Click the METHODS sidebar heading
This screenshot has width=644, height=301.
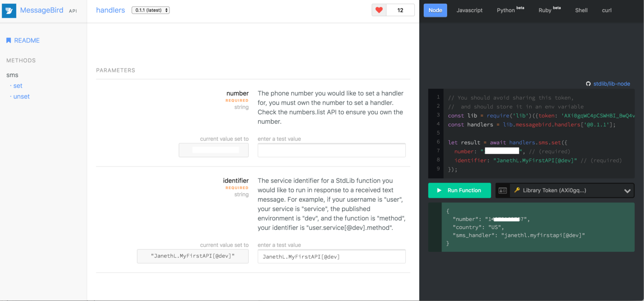21,61
